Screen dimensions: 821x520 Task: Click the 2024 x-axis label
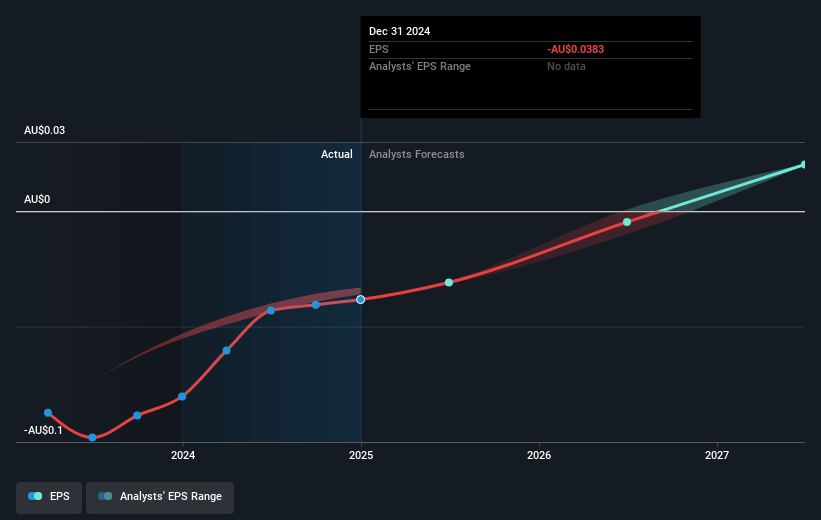(183, 456)
